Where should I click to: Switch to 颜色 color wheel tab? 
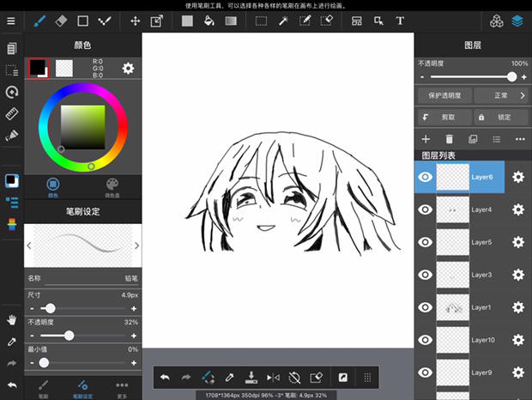[53, 187]
